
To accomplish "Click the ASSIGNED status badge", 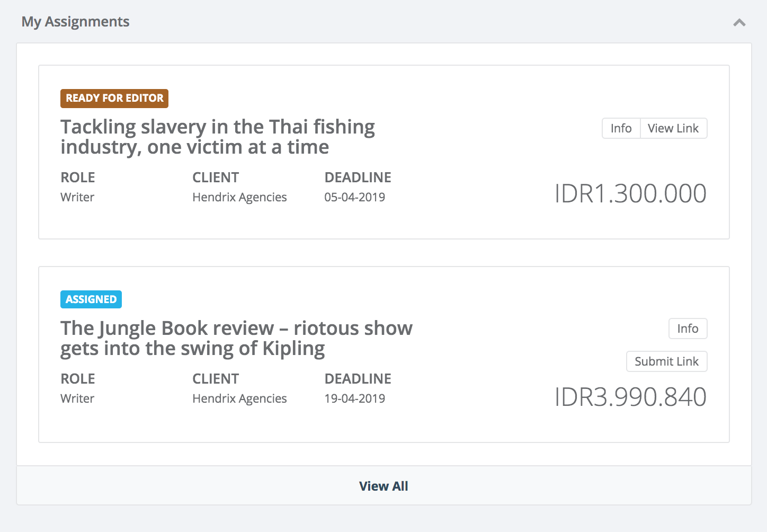I will click(x=91, y=299).
